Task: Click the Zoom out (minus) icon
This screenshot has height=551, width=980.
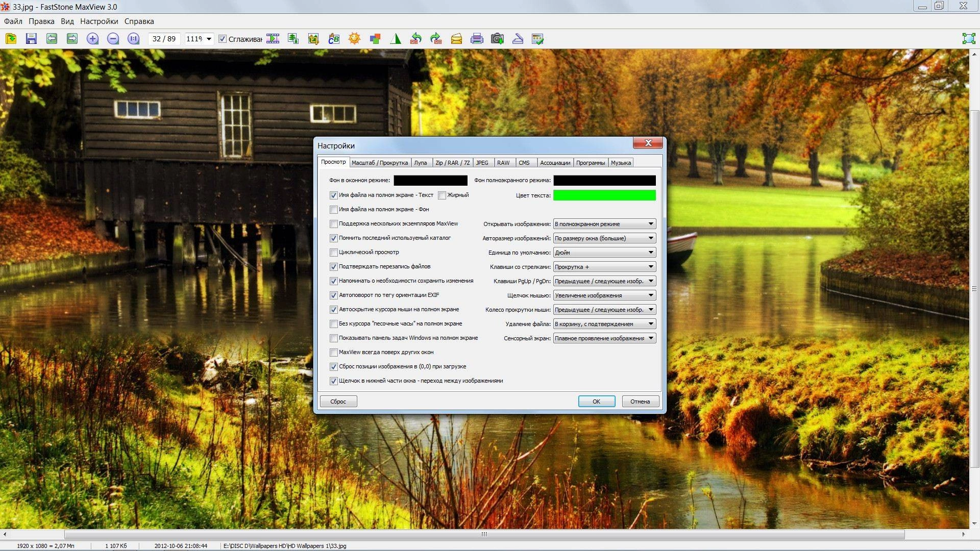Action: click(x=113, y=39)
